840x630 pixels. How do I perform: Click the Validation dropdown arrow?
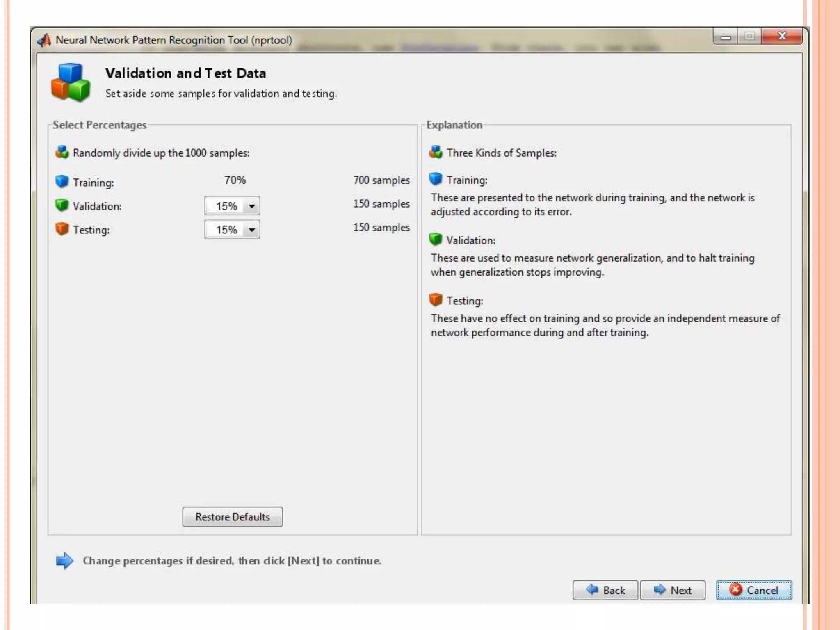pyautogui.click(x=252, y=206)
